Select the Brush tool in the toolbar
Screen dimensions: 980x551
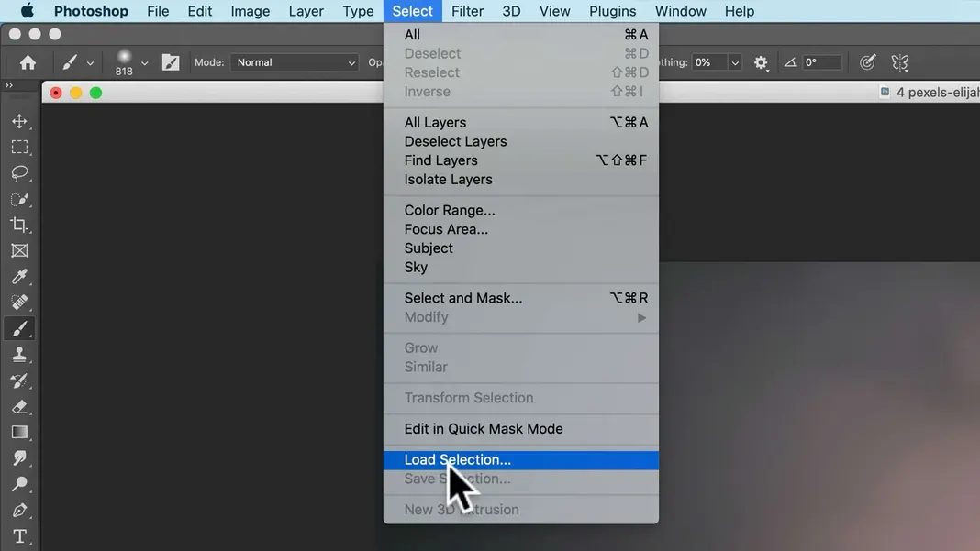(x=19, y=328)
